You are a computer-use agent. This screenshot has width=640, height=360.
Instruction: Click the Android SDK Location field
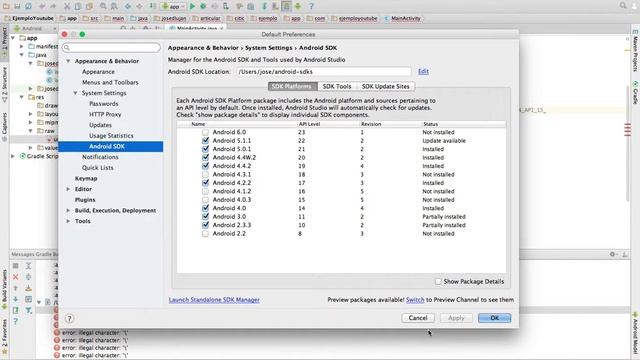pos(323,71)
